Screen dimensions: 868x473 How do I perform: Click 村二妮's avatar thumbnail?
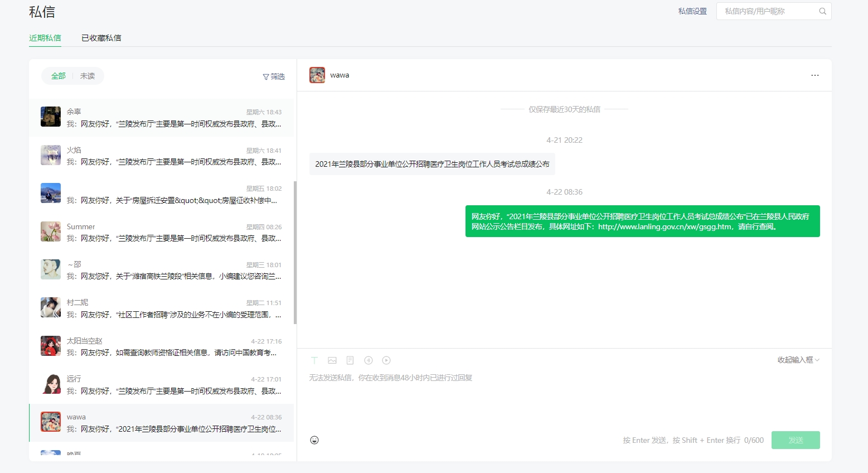51,307
